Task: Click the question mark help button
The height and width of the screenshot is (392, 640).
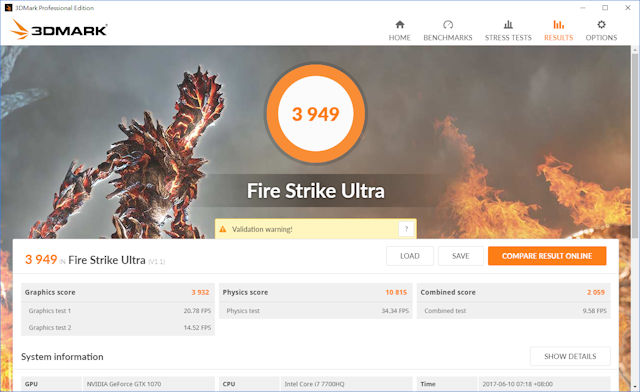Action: (406, 229)
